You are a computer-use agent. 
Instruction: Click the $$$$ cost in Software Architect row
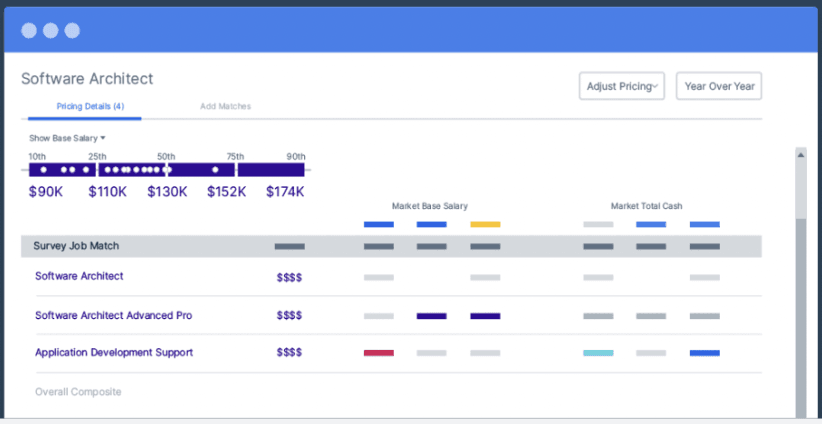pos(289,277)
